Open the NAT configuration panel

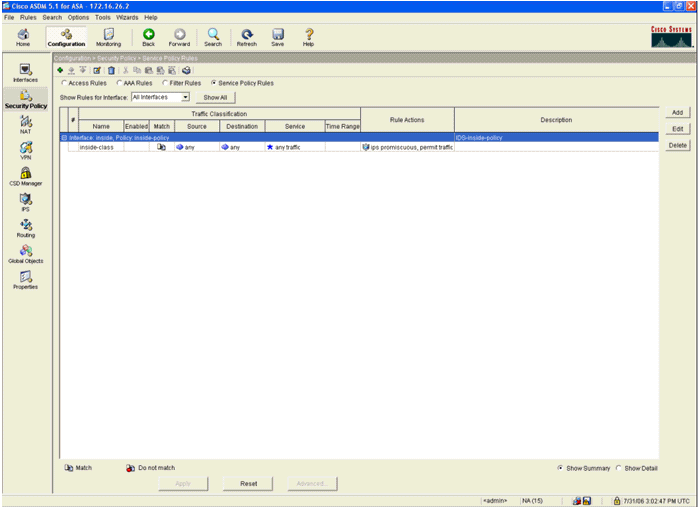(x=25, y=125)
